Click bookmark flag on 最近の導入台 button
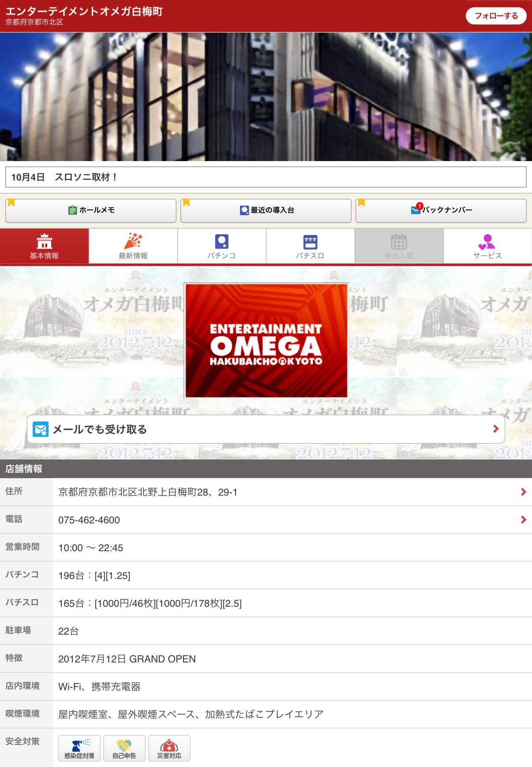The height and width of the screenshot is (767, 532). (187, 203)
